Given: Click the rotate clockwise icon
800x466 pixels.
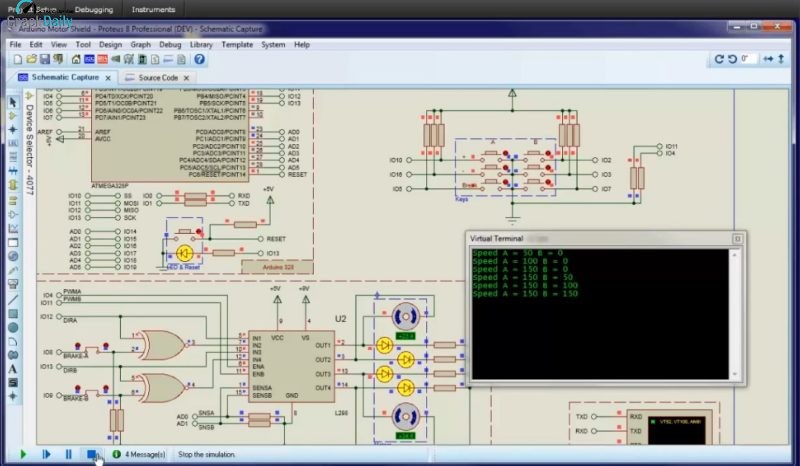Looking at the screenshot, I should (719, 60).
